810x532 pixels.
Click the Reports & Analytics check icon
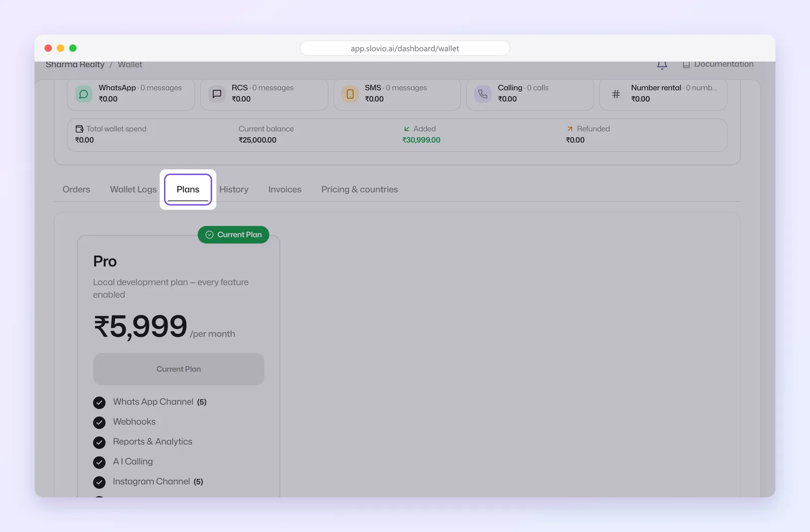coord(99,442)
